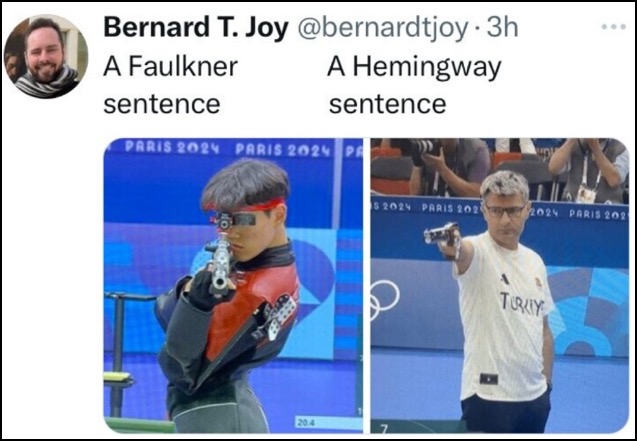Click the number 7 marker in right photo

[383, 428]
